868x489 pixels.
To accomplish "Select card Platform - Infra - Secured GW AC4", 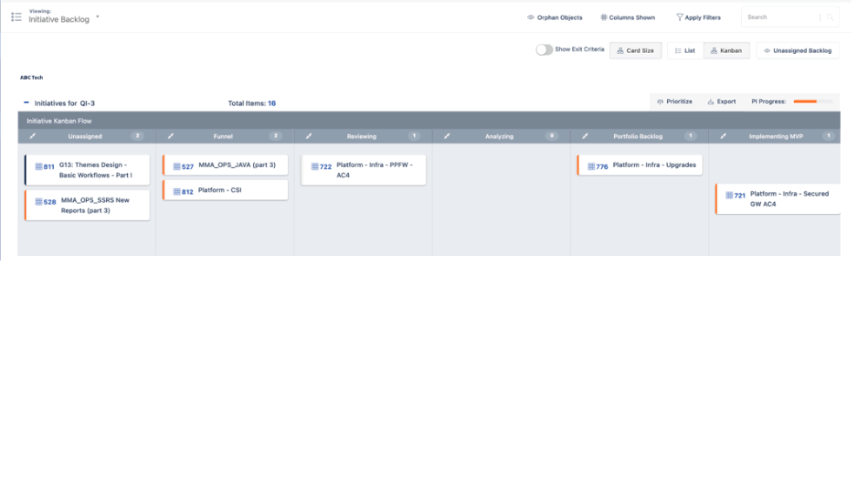I will (x=778, y=198).
